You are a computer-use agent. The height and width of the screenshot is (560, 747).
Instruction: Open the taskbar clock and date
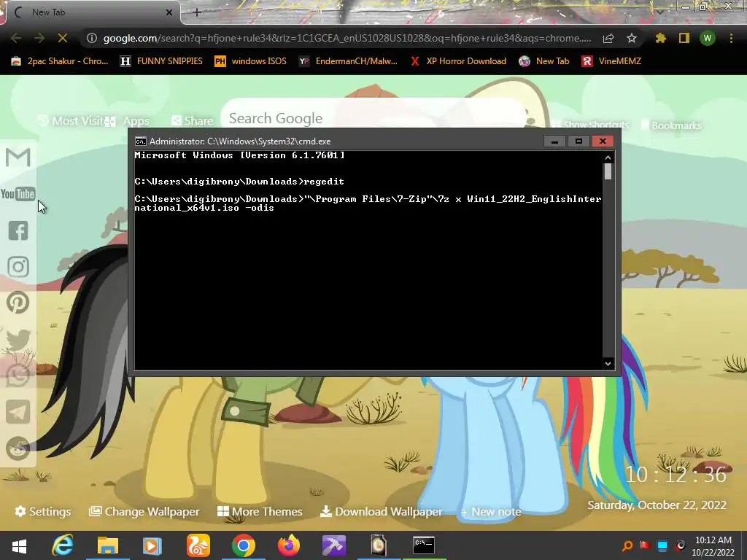tap(713, 546)
